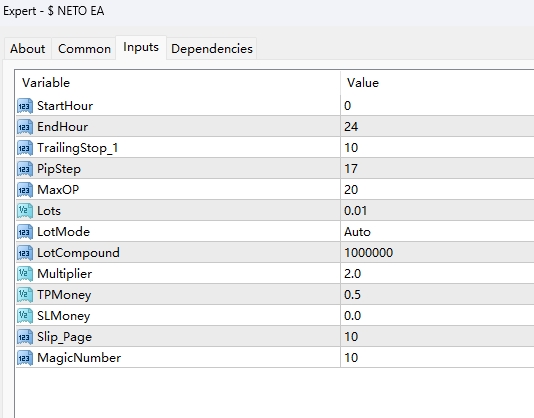
Task: Select the Multiplier variable name
Action: coord(64,274)
